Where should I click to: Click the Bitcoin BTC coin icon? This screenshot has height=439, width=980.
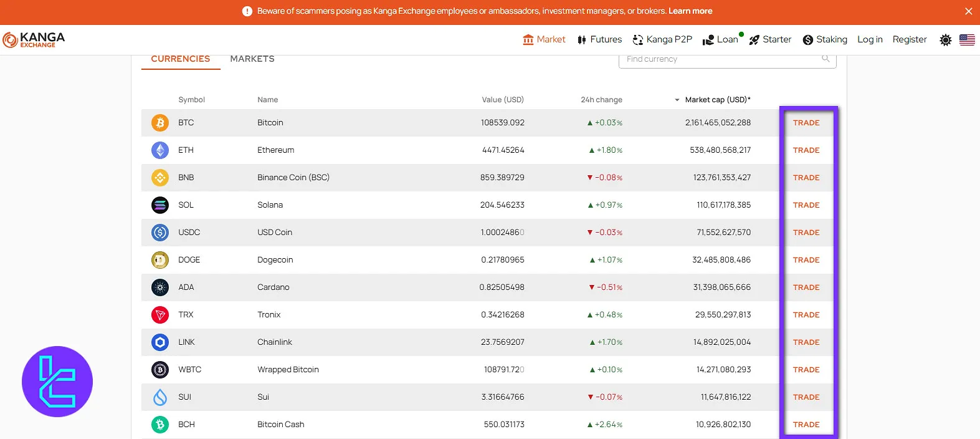point(160,123)
